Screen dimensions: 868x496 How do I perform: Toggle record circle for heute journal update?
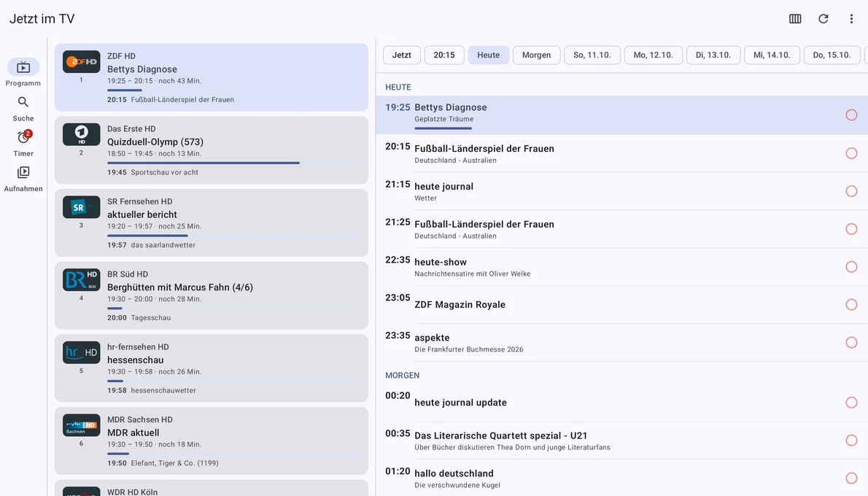coord(851,403)
